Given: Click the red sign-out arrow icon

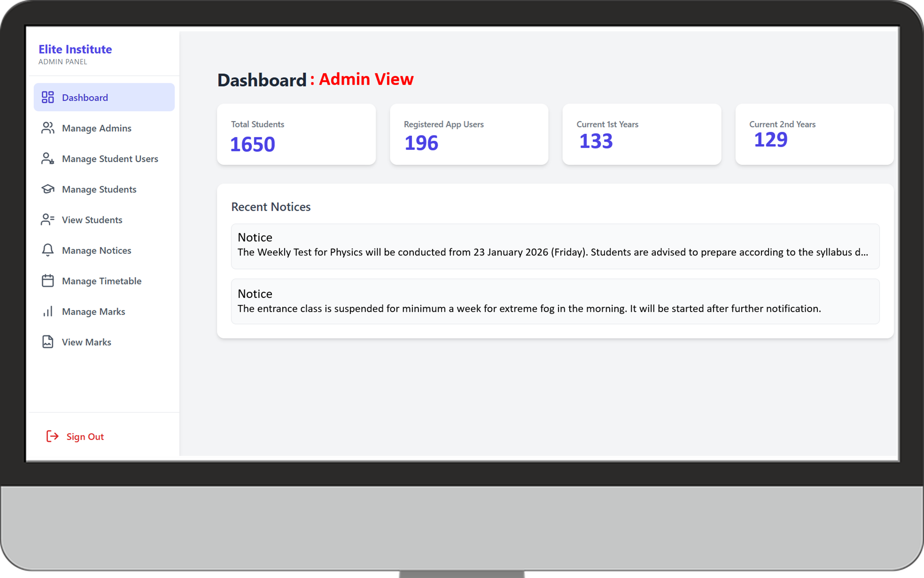Looking at the screenshot, I should (x=52, y=436).
